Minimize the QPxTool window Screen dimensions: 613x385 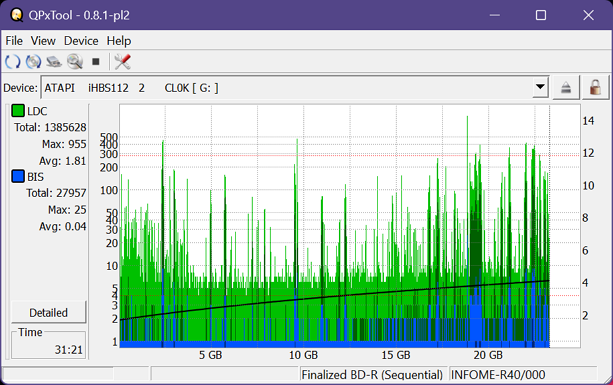click(x=495, y=15)
